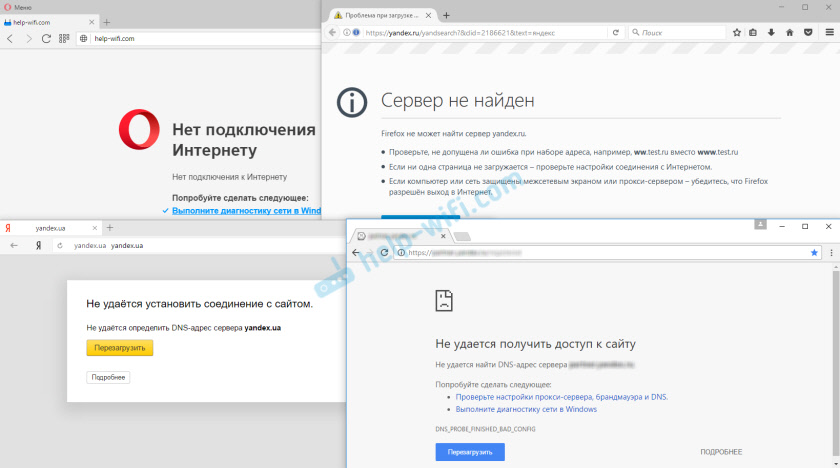Click the yellow Перезагрузить button
840x468 pixels.
point(120,348)
